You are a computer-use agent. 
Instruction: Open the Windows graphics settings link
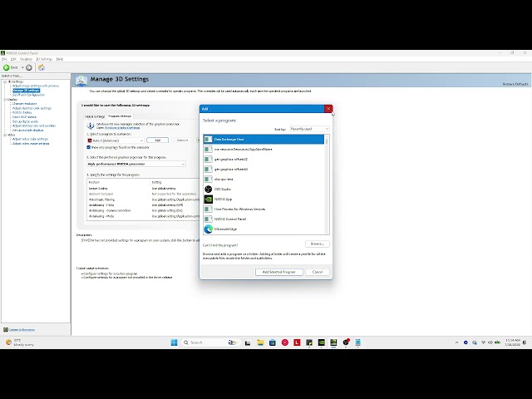pos(122,128)
